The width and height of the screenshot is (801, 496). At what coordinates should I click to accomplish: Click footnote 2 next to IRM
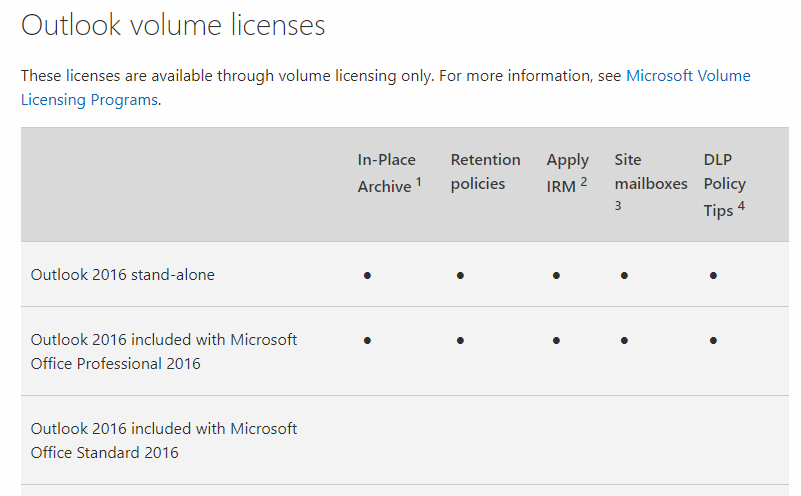coord(584,181)
